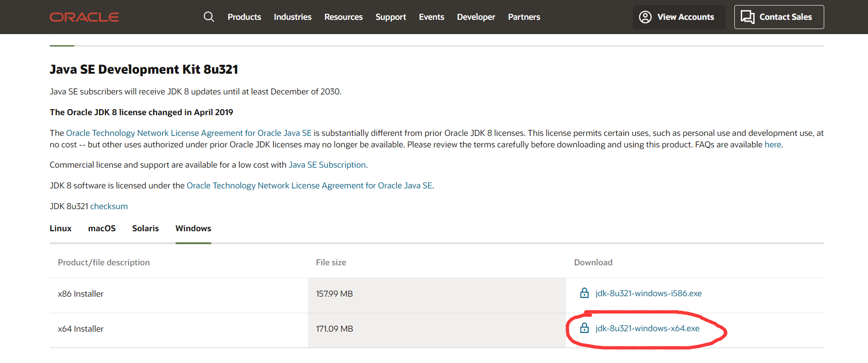Select the Windows tab
Viewport: 868px width, 363px height.
click(193, 228)
